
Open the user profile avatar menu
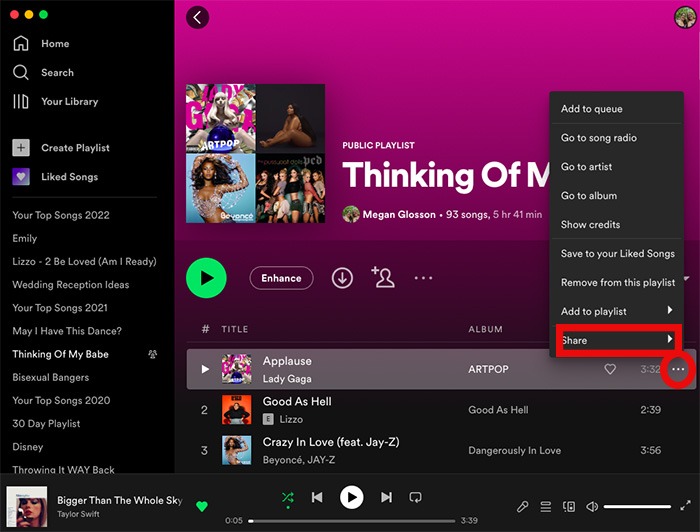[x=685, y=18]
